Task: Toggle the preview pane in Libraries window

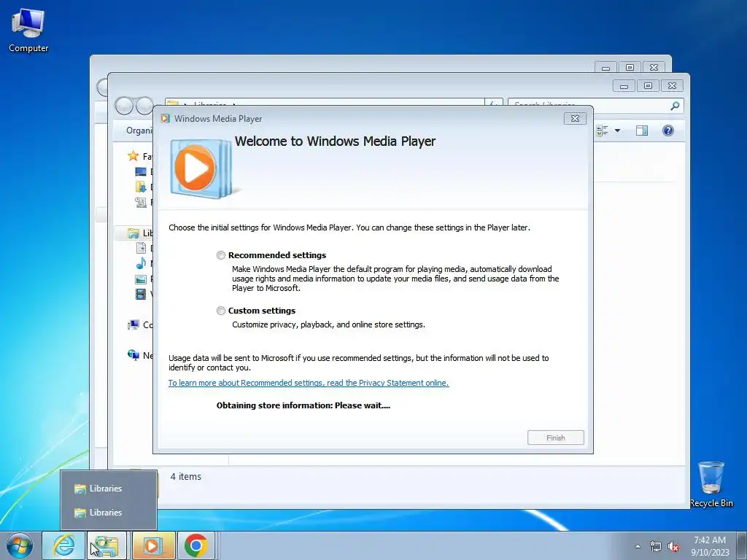Action: coord(642,131)
